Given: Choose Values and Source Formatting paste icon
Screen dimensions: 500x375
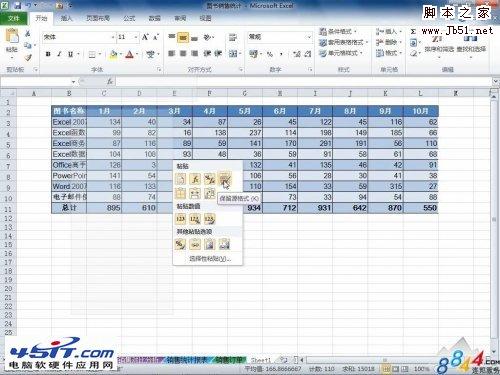Looking at the screenshot, I should coord(209,219).
